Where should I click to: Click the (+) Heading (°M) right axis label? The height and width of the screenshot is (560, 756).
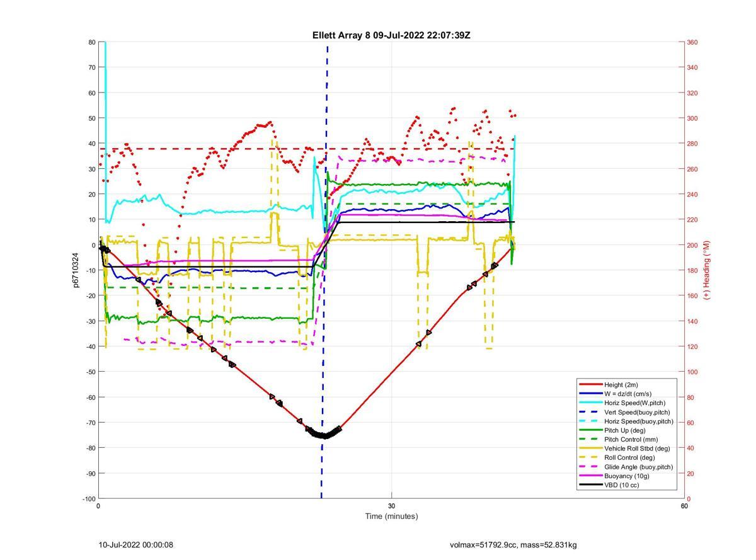click(707, 270)
